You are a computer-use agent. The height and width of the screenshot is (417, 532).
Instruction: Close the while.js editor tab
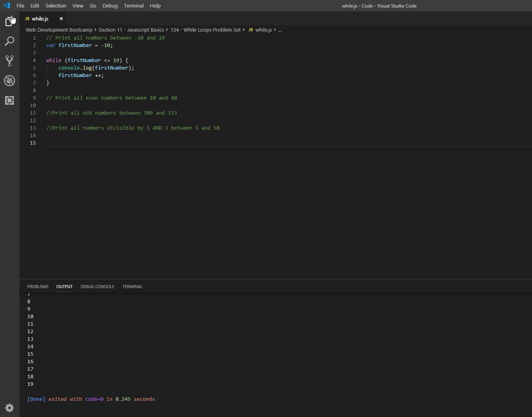click(61, 19)
